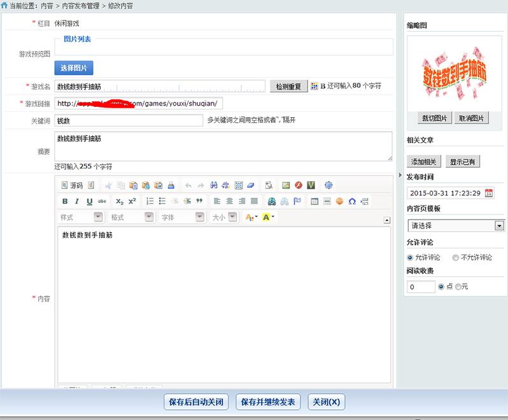Click the Replace icon

[226, 185]
